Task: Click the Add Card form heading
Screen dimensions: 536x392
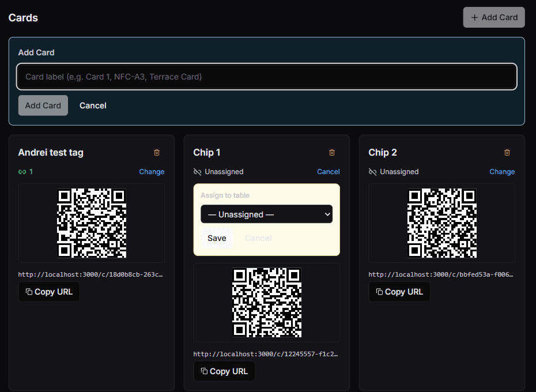Action: coord(36,52)
